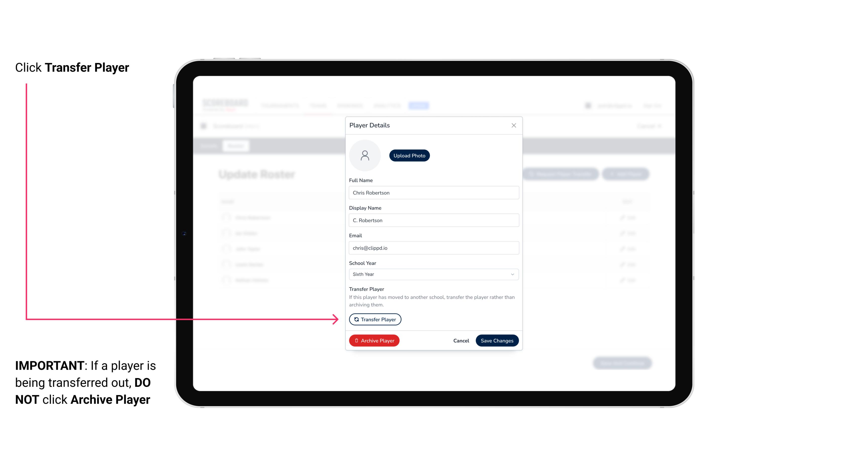Screen dimensions: 868x467
Task: Edit the Display Name field
Action: click(x=433, y=220)
